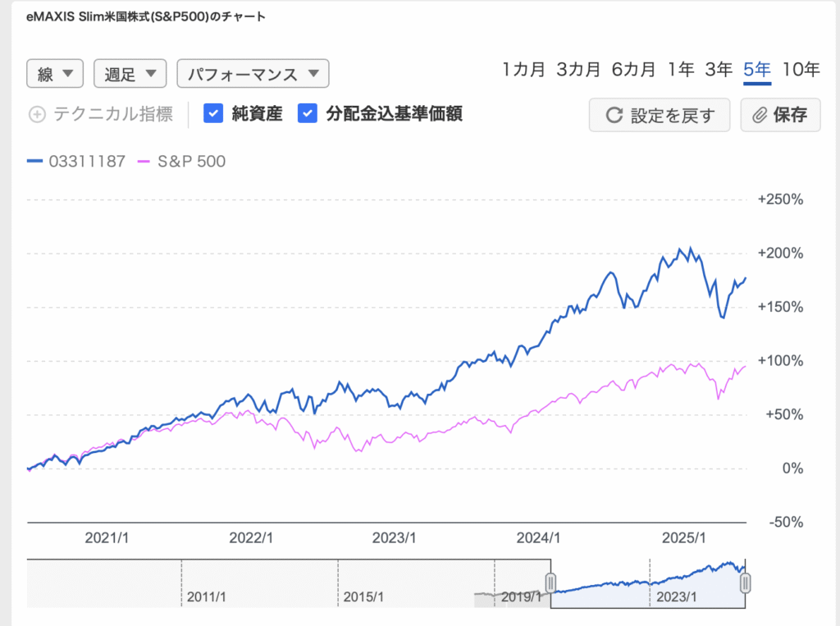Click the 2022/1 date axis label

[251, 537]
